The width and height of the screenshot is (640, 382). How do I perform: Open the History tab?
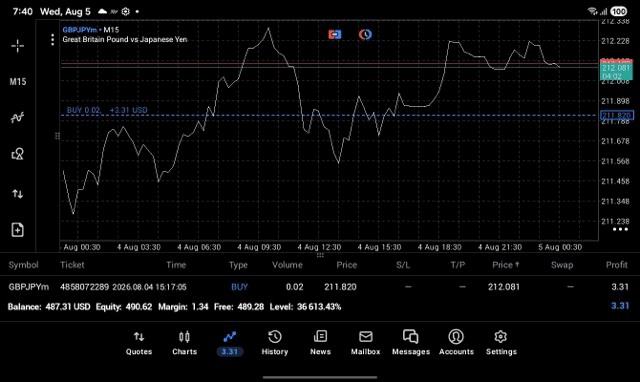point(275,343)
